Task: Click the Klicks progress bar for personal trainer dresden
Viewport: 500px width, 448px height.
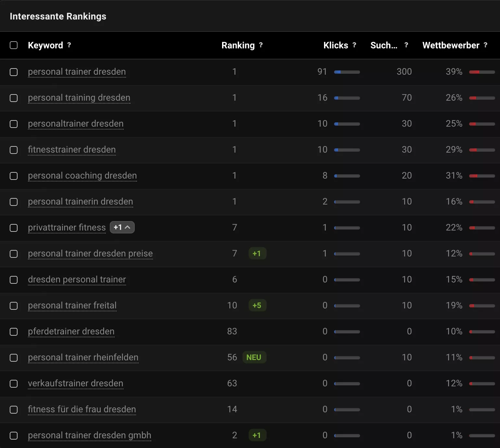Action: pyautogui.click(x=347, y=72)
